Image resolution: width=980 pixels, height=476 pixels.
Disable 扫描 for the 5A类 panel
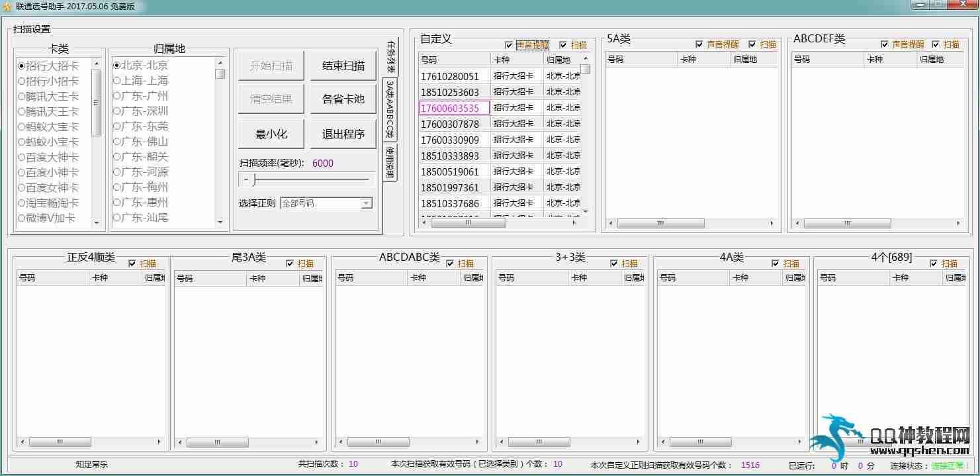click(762, 44)
